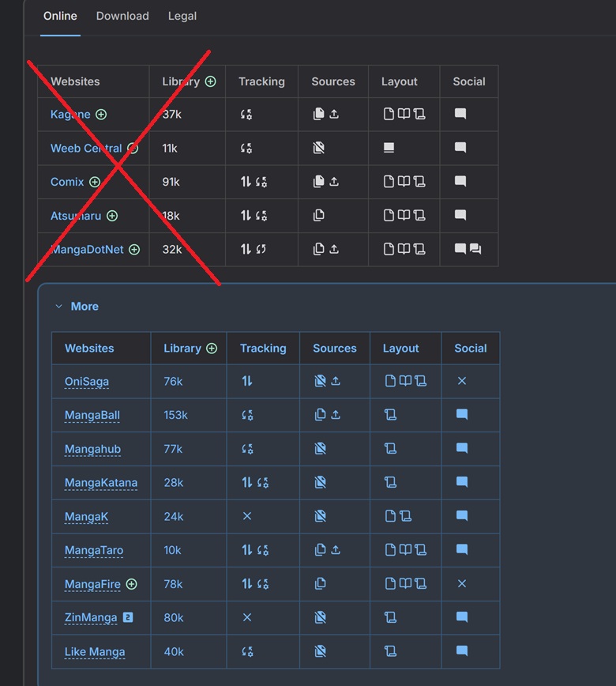Click the More section label
Viewport: 616px width, 686px height.
(85, 307)
